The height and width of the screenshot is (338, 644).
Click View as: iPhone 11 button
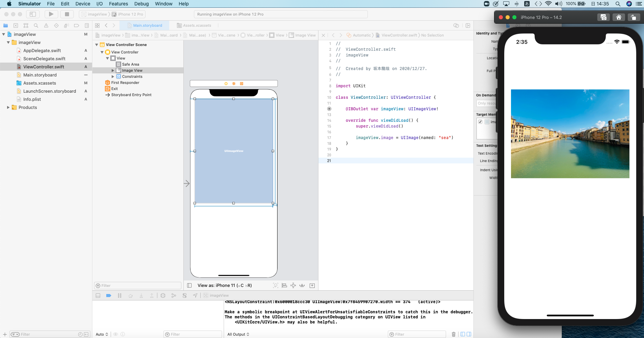pos(224,286)
